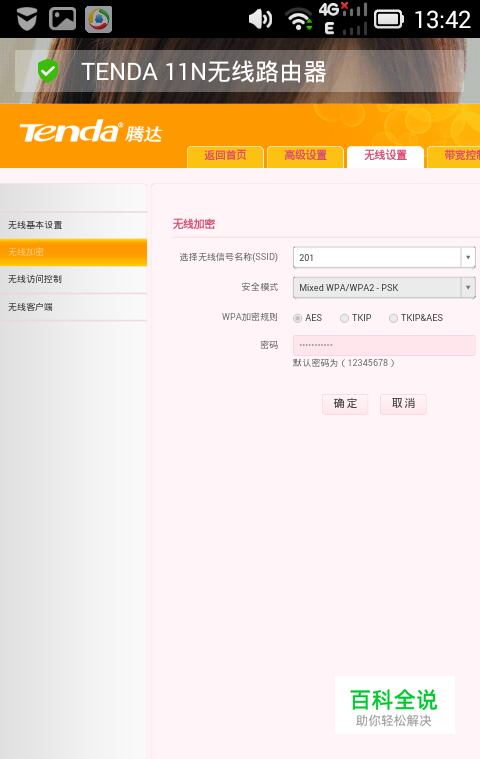Screen dimensions: 480x759
Task: Tap the 4G signal strength indicator
Action: pyautogui.click(x=343, y=18)
